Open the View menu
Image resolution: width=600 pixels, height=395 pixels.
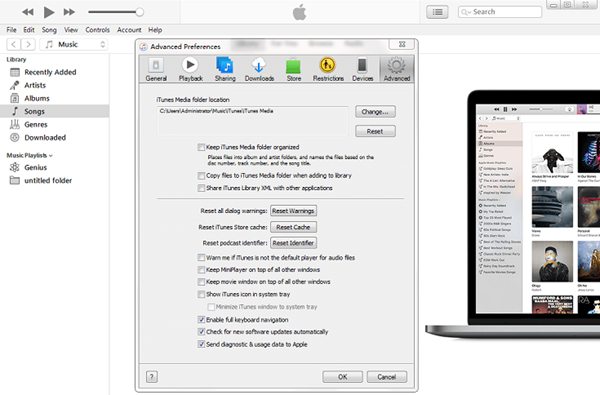tap(71, 30)
